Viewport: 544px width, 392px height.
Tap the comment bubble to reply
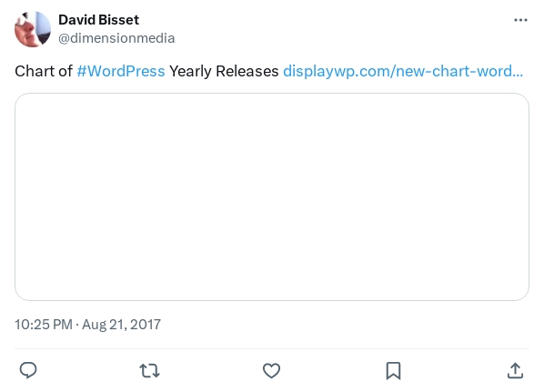pos(28,370)
